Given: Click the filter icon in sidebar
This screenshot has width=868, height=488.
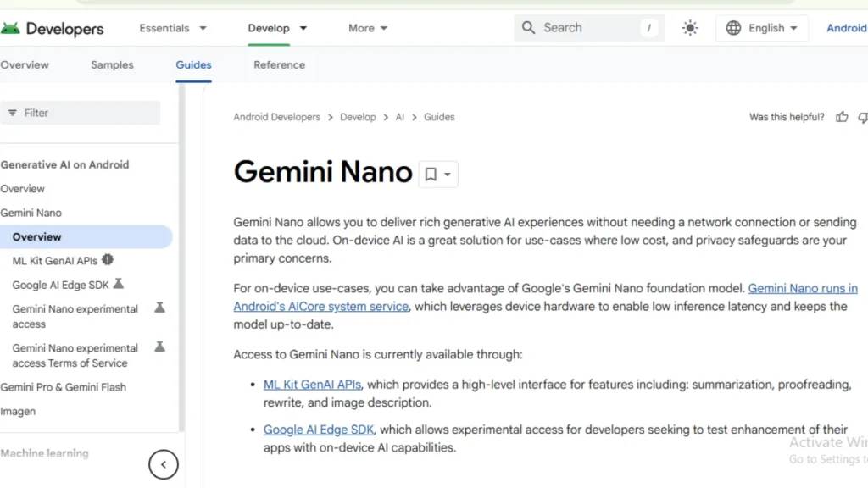Looking at the screenshot, I should (x=12, y=113).
